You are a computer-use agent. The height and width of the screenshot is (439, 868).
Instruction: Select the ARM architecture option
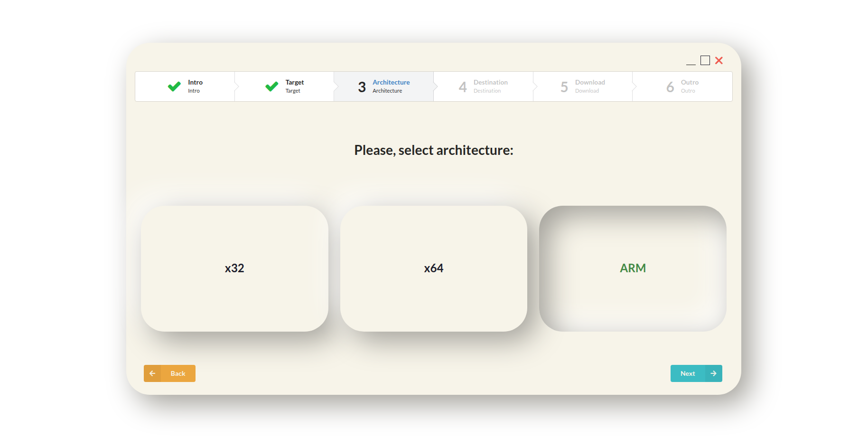632,268
